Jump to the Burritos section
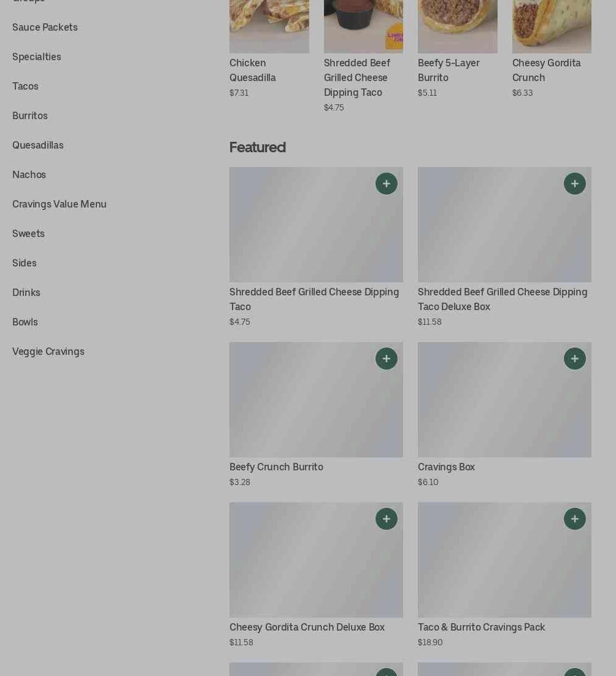Viewport: 616px width, 676px height. point(29,115)
